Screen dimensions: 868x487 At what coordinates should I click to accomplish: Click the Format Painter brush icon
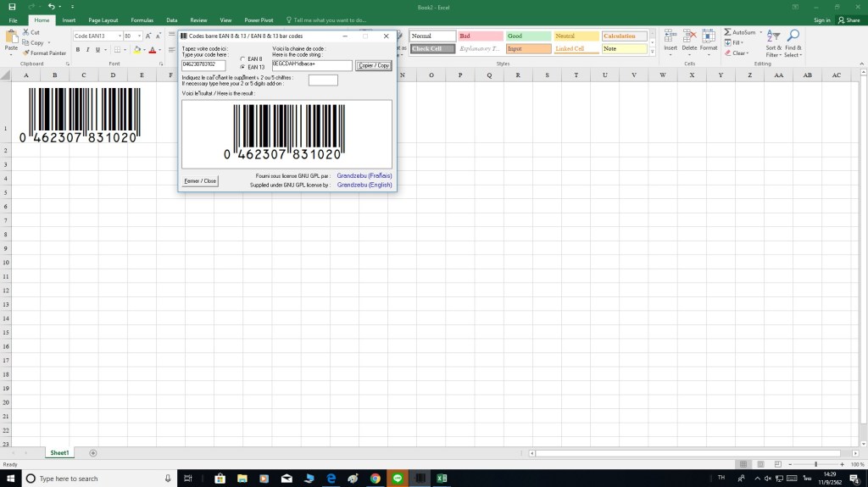26,53
